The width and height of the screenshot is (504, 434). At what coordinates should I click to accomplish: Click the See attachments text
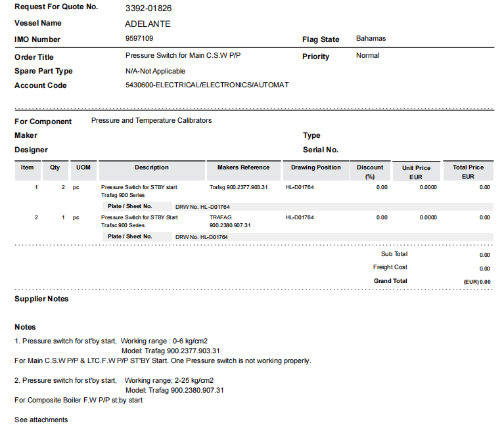click(x=41, y=420)
